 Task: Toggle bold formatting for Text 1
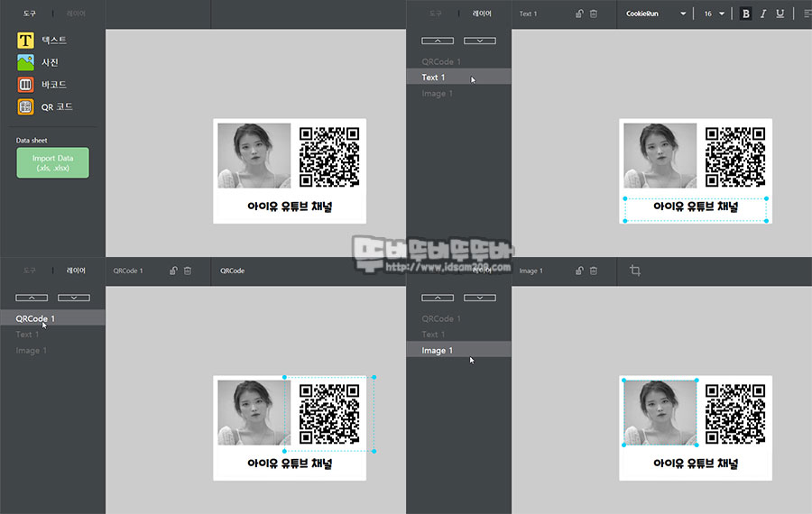pos(746,14)
